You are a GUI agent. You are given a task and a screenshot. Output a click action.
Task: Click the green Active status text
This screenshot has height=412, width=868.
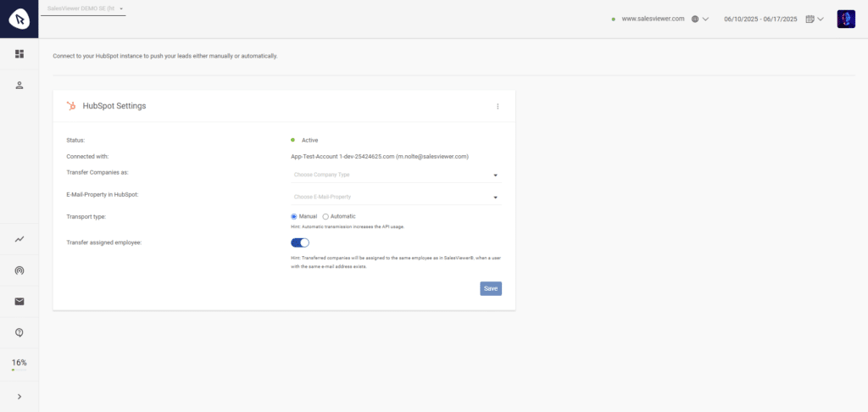(x=310, y=141)
